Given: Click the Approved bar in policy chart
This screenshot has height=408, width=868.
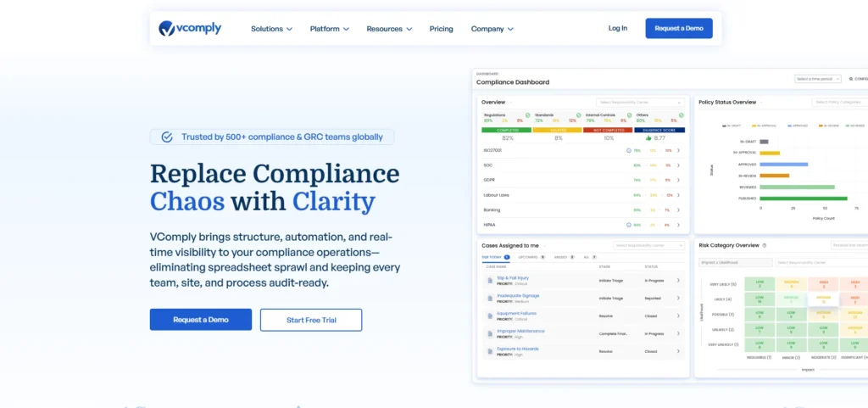Looking at the screenshot, I should click(x=784, y=165).
